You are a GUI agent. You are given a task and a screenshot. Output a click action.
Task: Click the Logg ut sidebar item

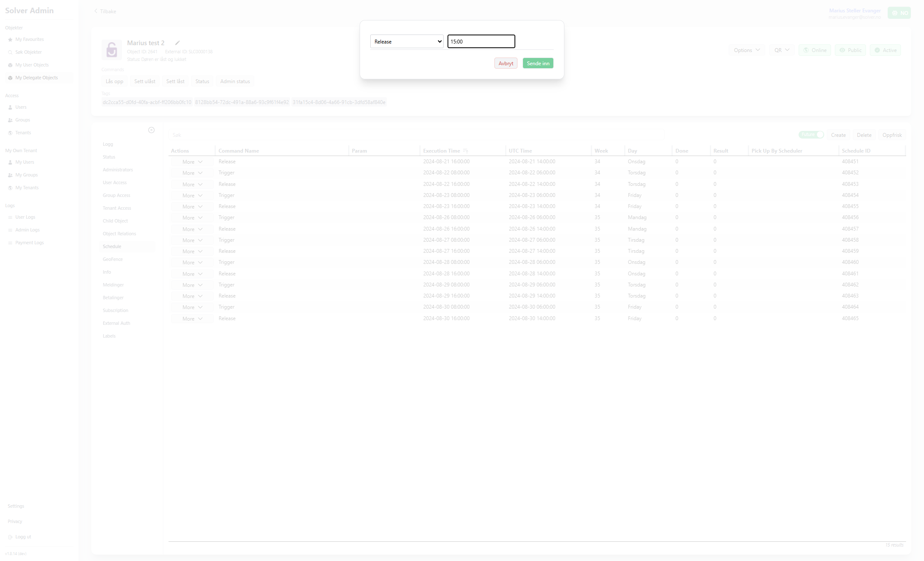tap(23, 537)
